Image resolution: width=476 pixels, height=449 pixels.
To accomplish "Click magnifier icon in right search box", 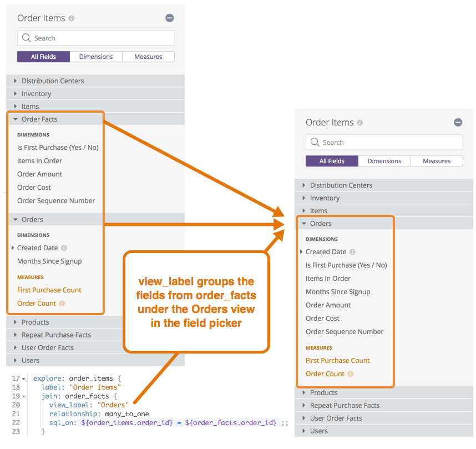I will (x=315, y=142).
